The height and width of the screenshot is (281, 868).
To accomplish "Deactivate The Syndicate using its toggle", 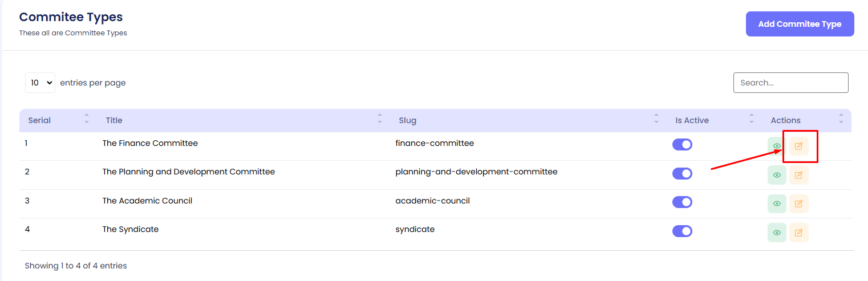I will (x=682, y=231).
